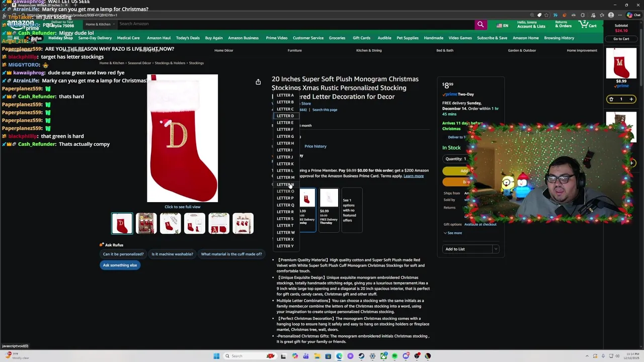644x362 pixels.
Task: Open the Quantity: 1 dropdown
Action: tap(456, 158)
